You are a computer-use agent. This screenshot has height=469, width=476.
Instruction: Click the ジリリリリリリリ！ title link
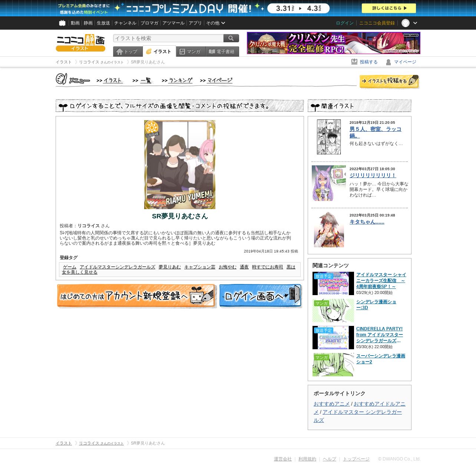point(373,175)
